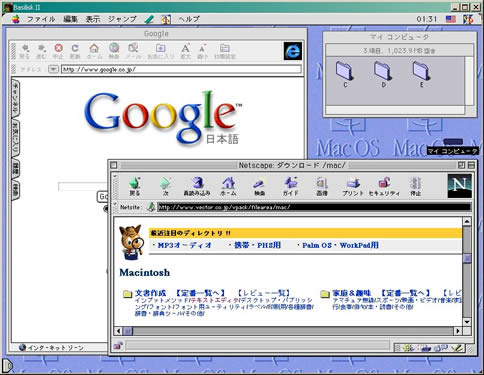Open the 文書作成 category link
The image size is (484, 375).
tap(151, 293)
